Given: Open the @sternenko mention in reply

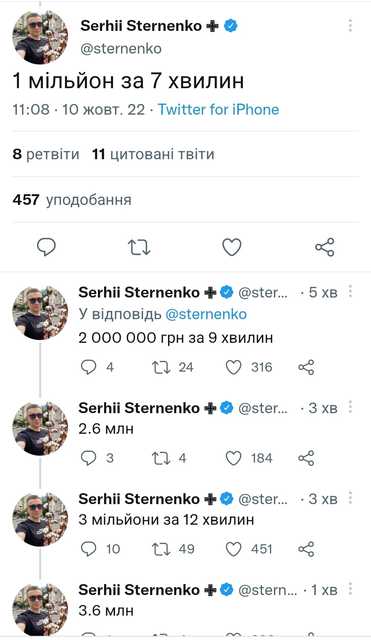Looking at the screenshot, I should click(206, 314).
